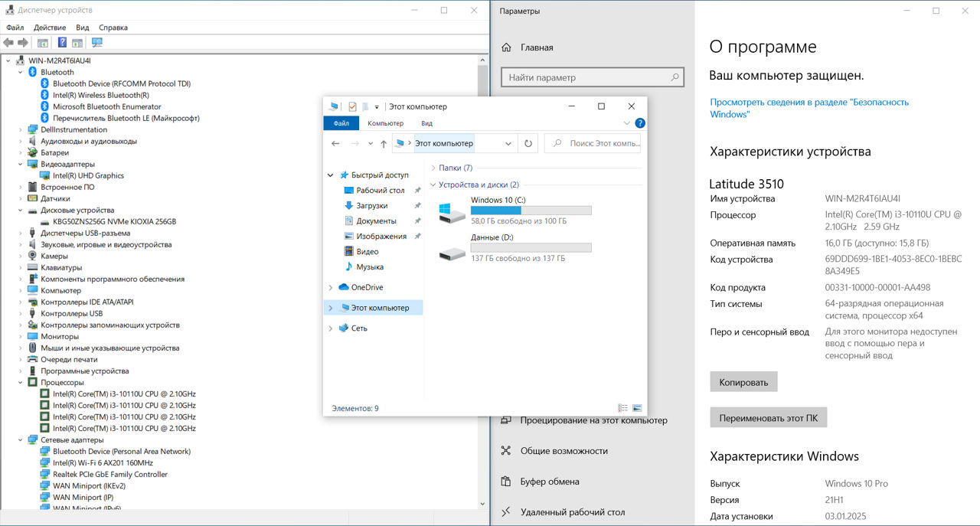Expand the Камеры device category

(x=21, y=256)
